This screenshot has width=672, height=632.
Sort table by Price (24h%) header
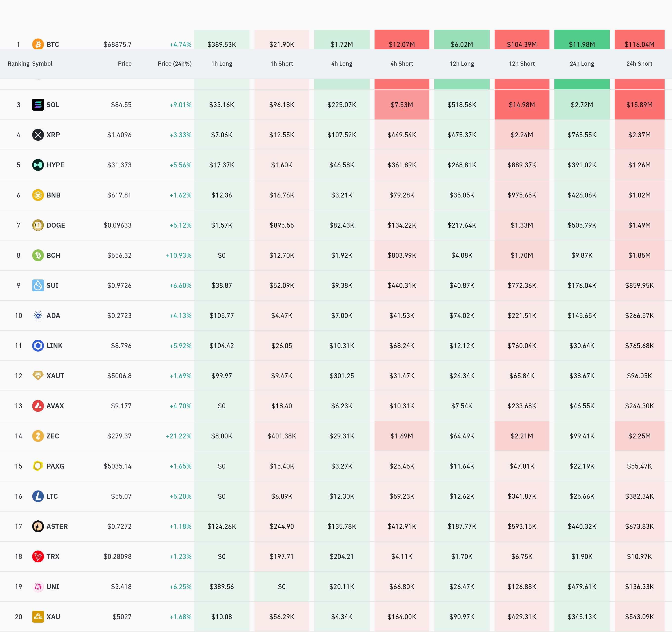click(x=174, y=63)
